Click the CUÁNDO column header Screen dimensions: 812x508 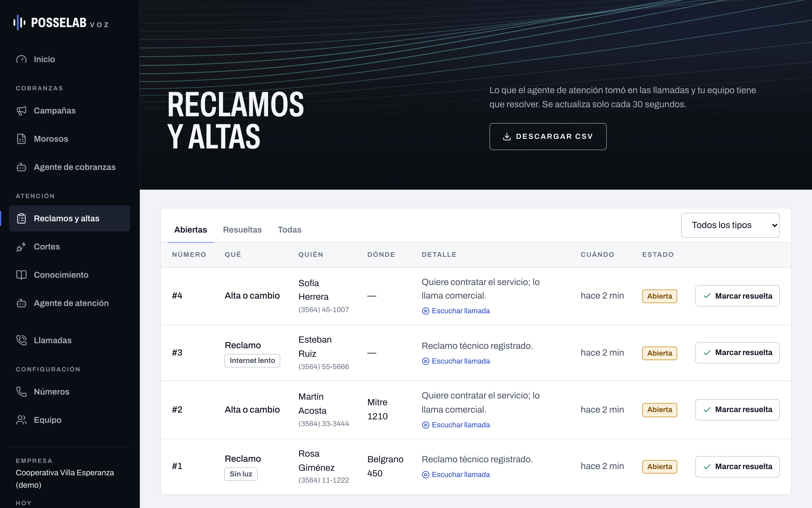pyautogui.click(x=597, y=255)
